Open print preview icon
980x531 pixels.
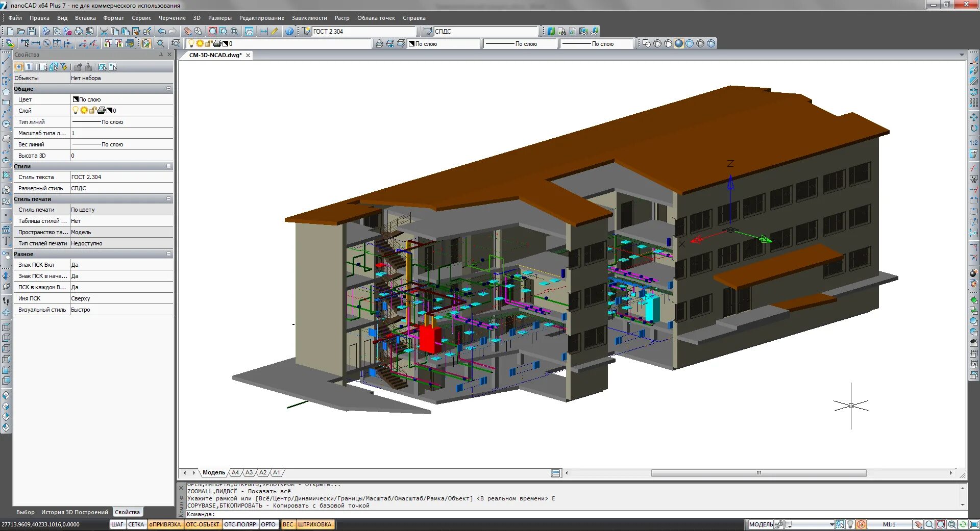pos(57,31)
